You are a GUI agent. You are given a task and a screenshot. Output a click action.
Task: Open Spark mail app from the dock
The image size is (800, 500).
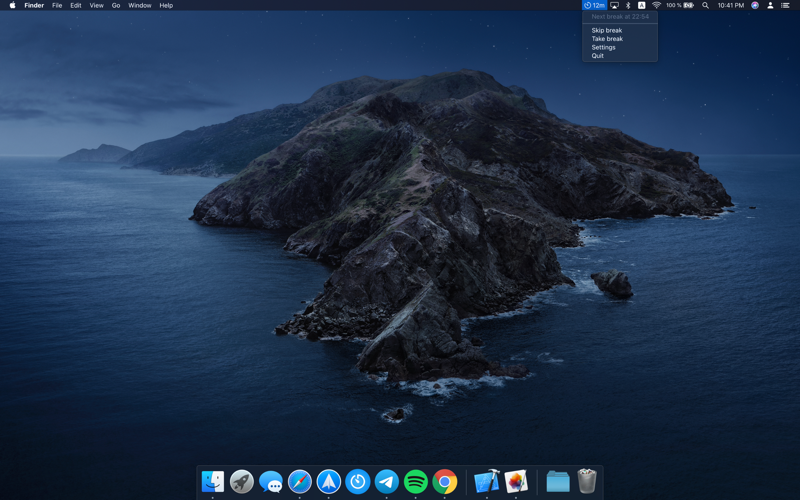[328, 482]
